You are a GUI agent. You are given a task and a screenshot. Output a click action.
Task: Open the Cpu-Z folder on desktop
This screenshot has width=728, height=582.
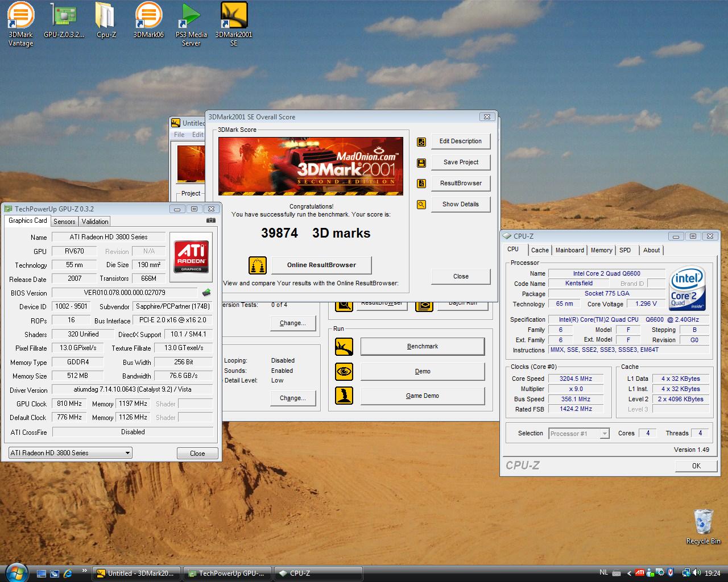point(106,20)
